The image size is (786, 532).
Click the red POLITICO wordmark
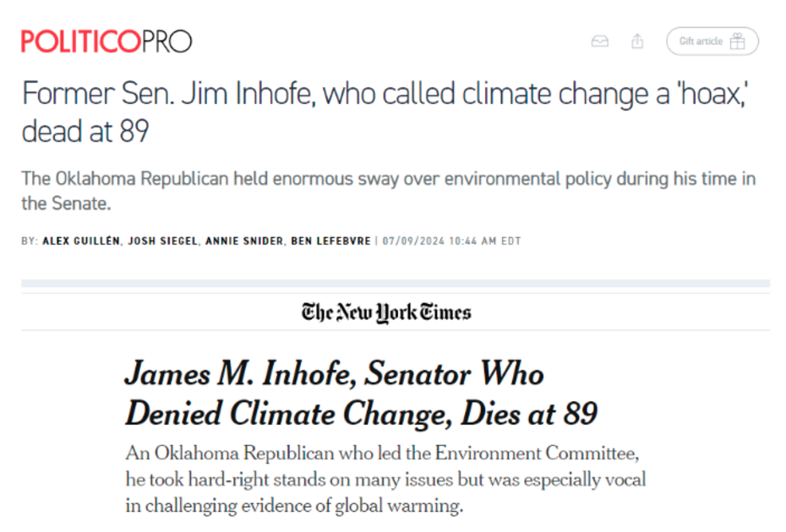point(80,41)
